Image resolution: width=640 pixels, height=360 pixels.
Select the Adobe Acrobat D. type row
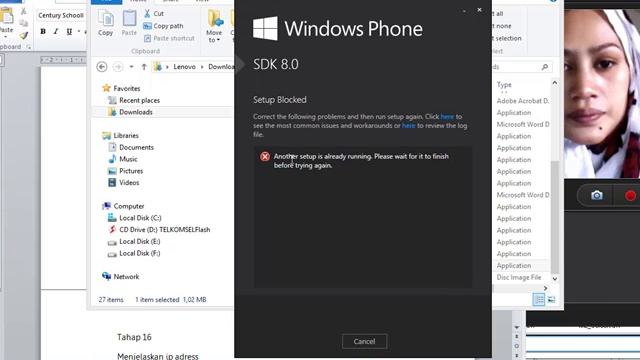(522, 101)
